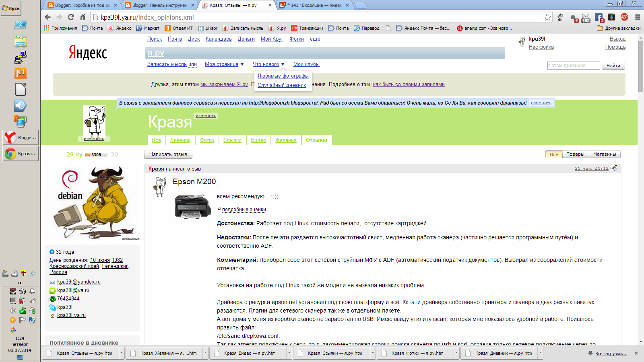Screen dimensions: 644x362
Task: Select the Товары filter toggle
Action: click(575, 154)
